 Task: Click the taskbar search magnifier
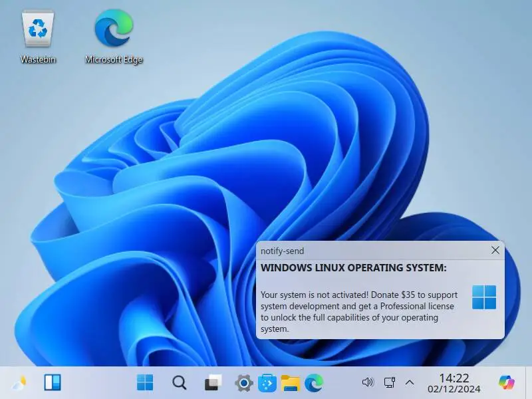click(179, 382)
